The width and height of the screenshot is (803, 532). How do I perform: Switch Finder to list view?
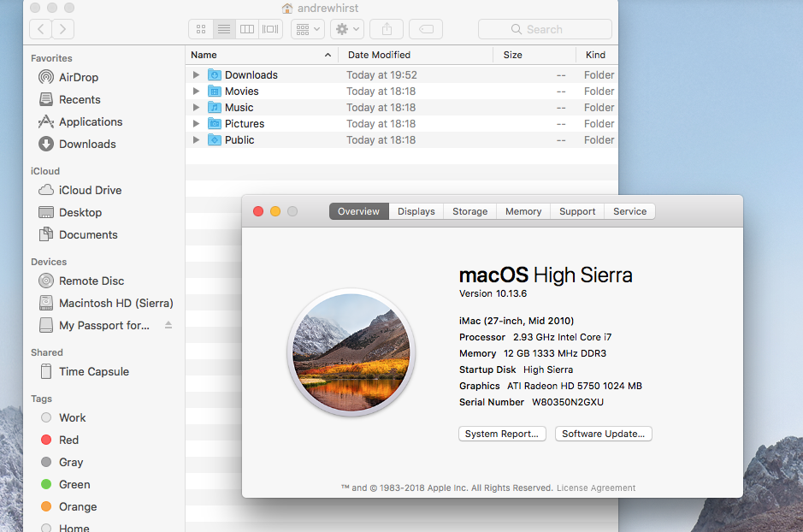(224, 29)
